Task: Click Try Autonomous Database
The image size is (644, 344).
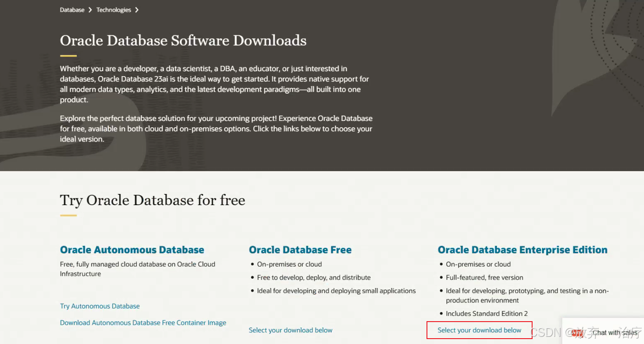Action: coord(99,306)
